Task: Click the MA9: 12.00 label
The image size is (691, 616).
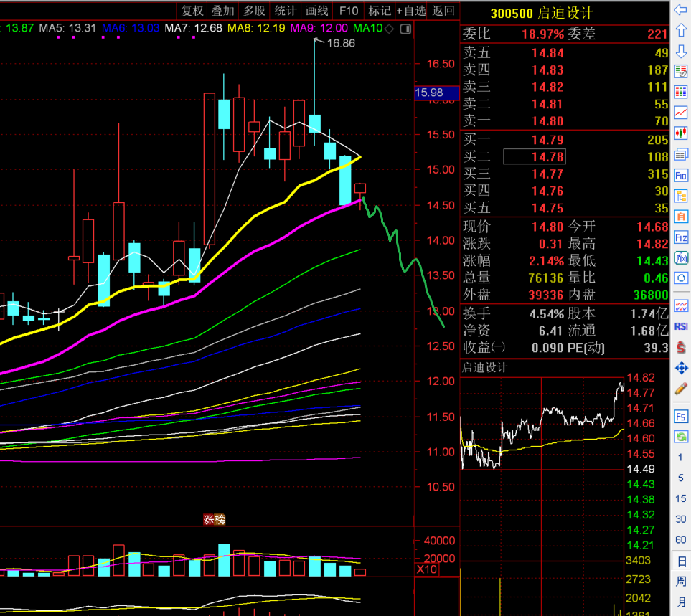Action: [319, 28]
